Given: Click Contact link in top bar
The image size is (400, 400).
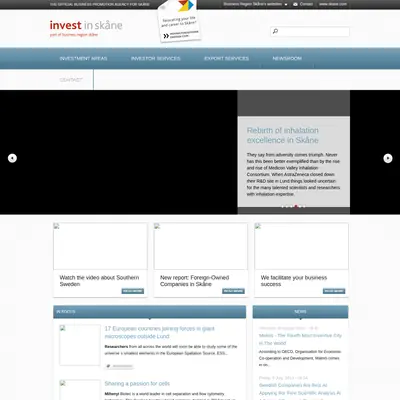Looking at the screenshot, I should (306, 4).
